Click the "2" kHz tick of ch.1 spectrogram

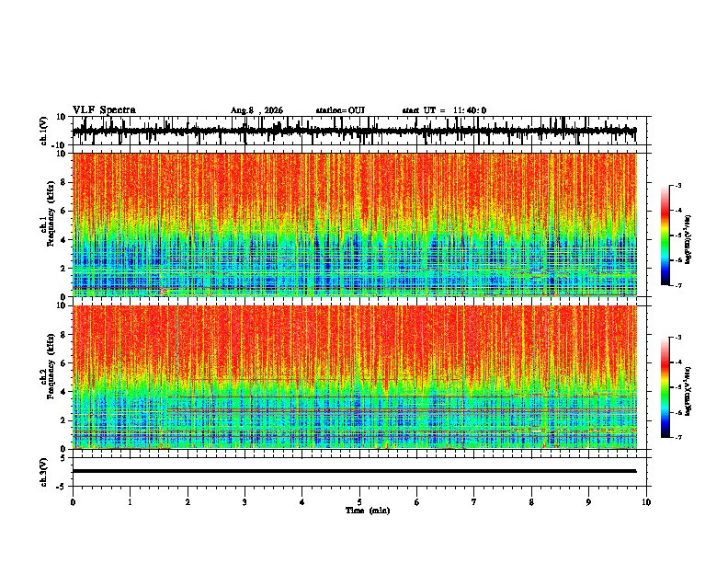point(64,268)
